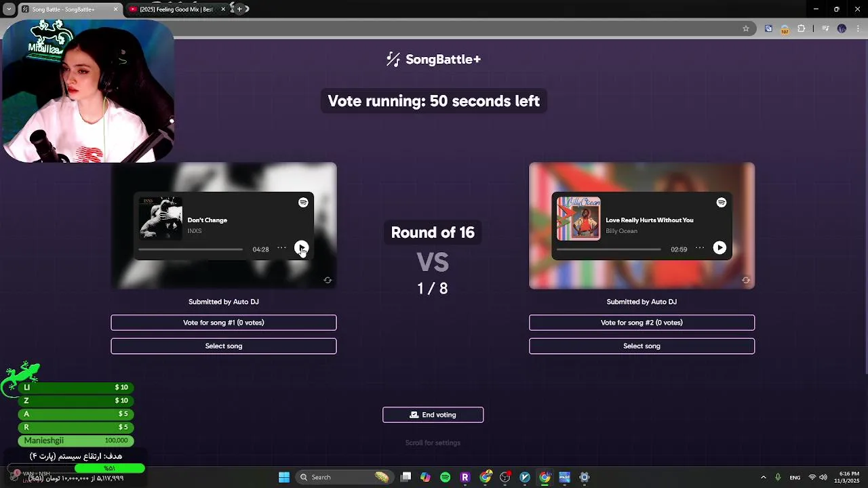The image size is (868, 488).
Task: Open the INXS artist link
Action: (x=195, y=231)
